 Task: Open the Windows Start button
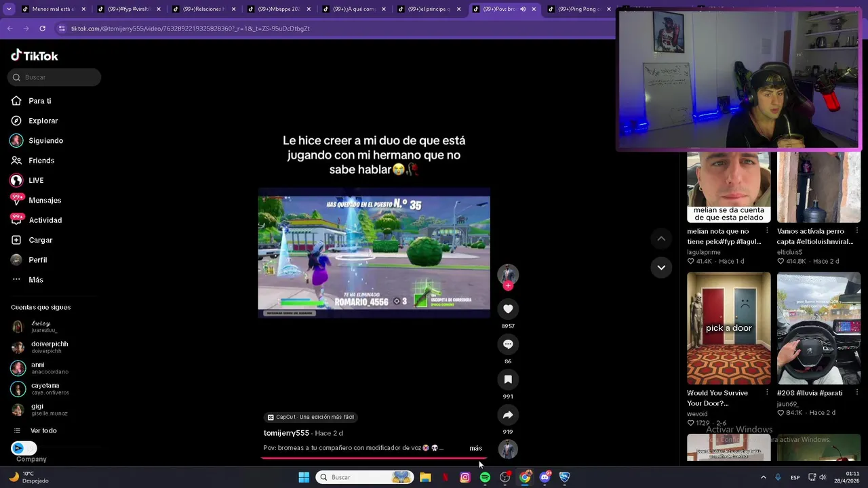(x=304, y=477)
